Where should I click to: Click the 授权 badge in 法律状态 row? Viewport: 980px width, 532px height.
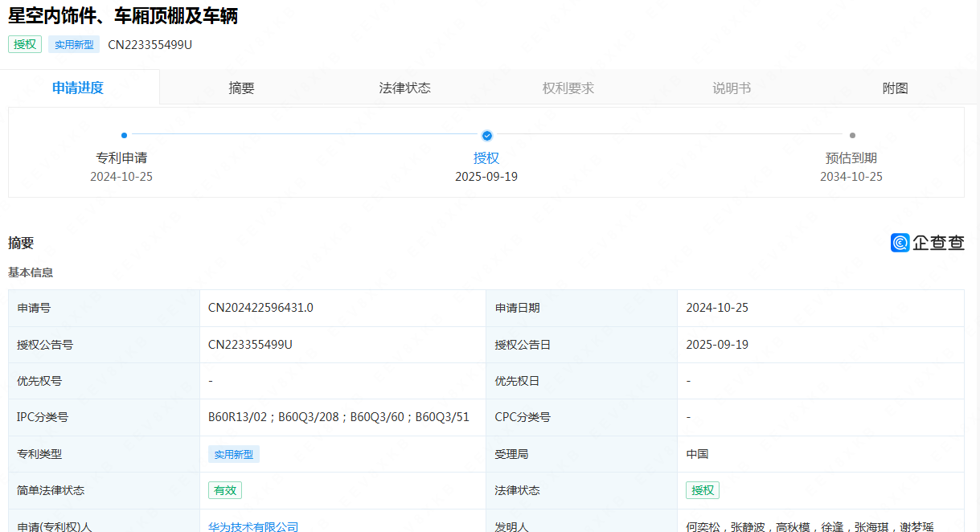[x=702, y=490]
